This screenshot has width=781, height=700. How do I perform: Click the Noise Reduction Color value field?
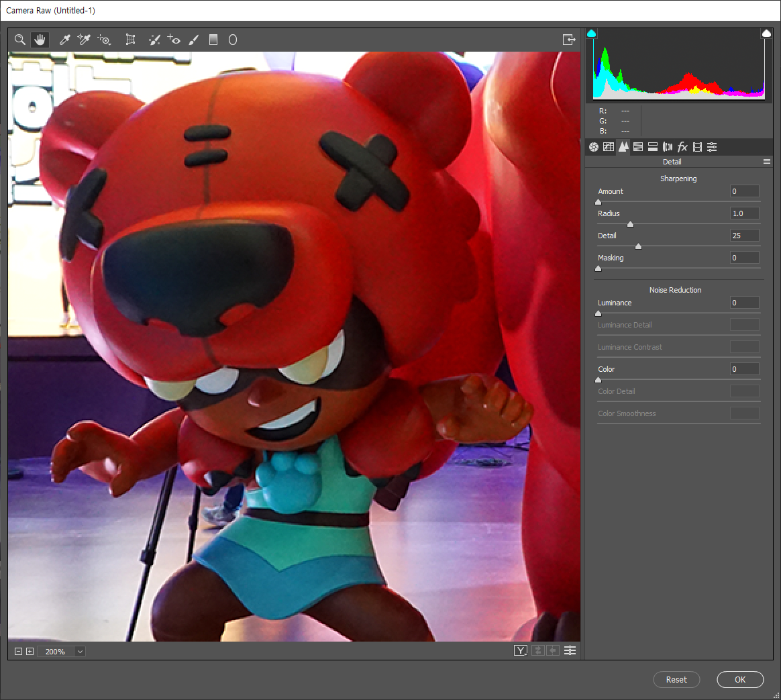coord(745,369)
